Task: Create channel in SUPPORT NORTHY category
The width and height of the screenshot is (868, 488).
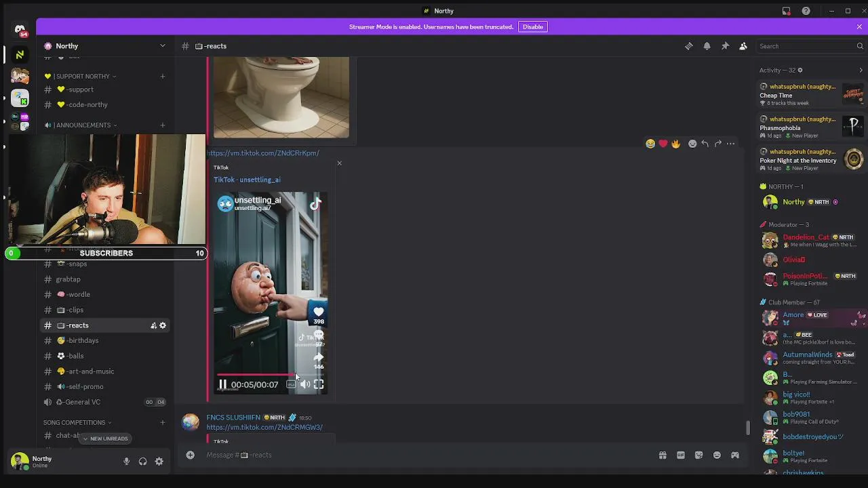Action: (162, 76)
